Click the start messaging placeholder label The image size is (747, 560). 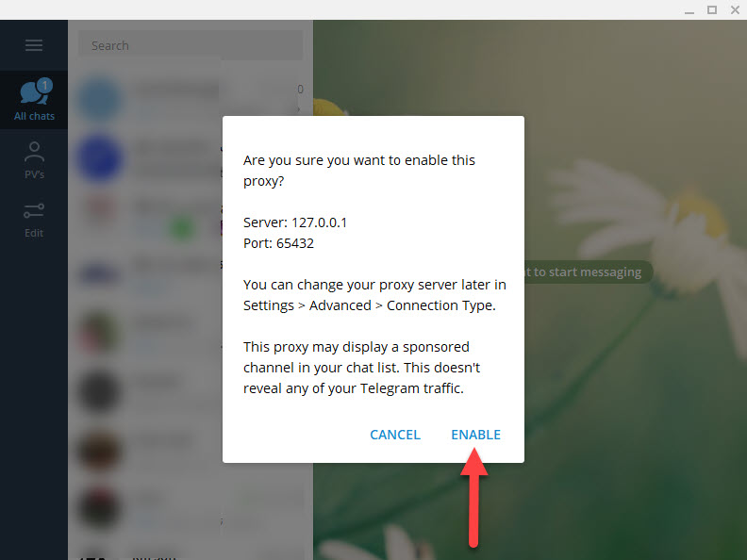(x=588, y=272)
